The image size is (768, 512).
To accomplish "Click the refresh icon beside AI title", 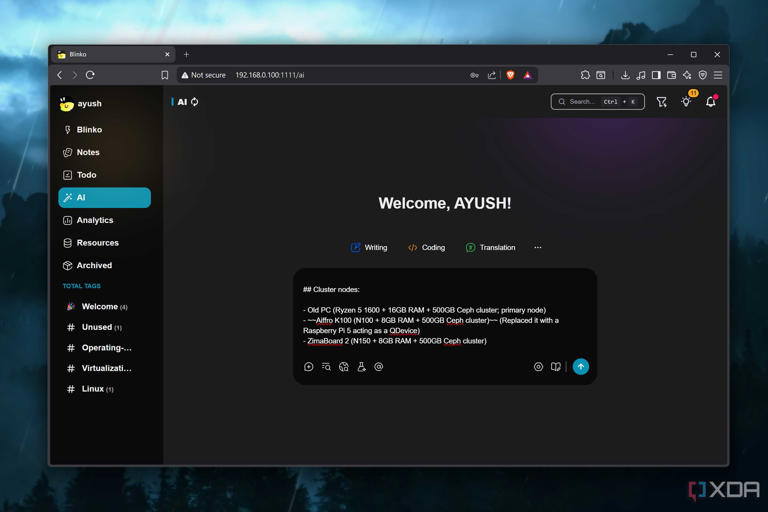I will coord(194,102).
